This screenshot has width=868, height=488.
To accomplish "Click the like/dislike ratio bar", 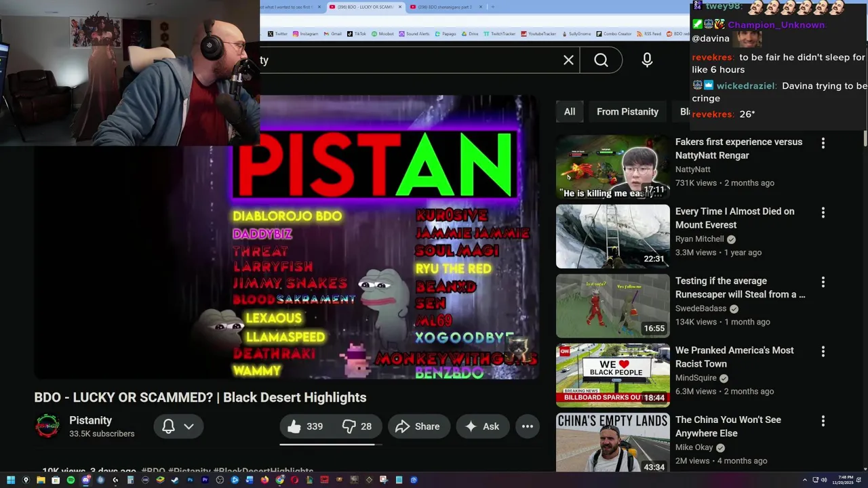I will (x=331, y=445).
